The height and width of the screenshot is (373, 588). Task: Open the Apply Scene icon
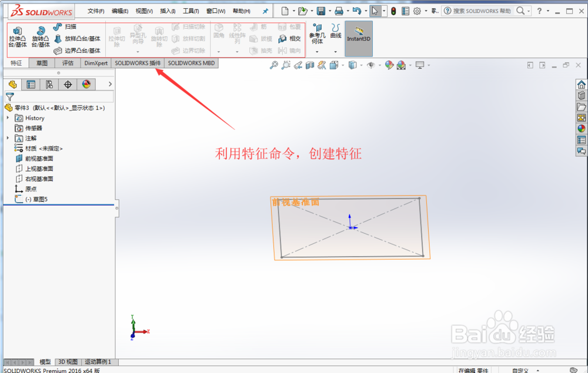point(401,65)
